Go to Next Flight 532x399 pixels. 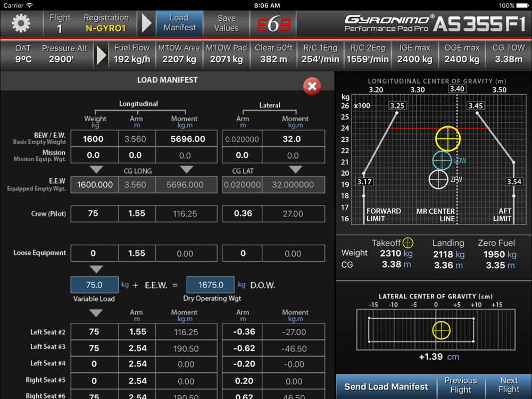click(509, 385)
